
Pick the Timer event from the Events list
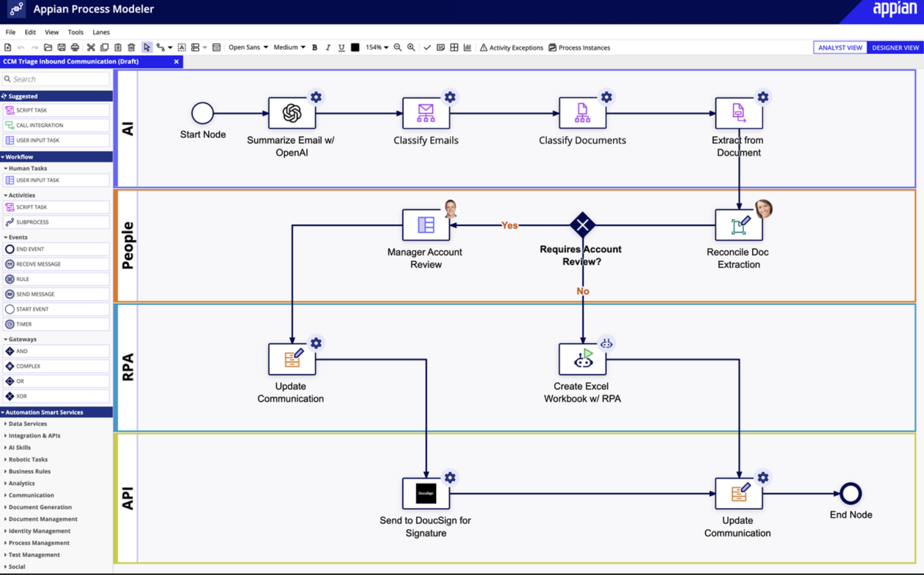click(55, 324)
